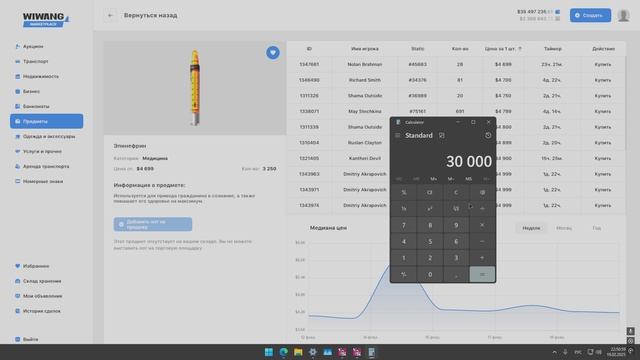Click Calculator MS memory store

(469, 179)
